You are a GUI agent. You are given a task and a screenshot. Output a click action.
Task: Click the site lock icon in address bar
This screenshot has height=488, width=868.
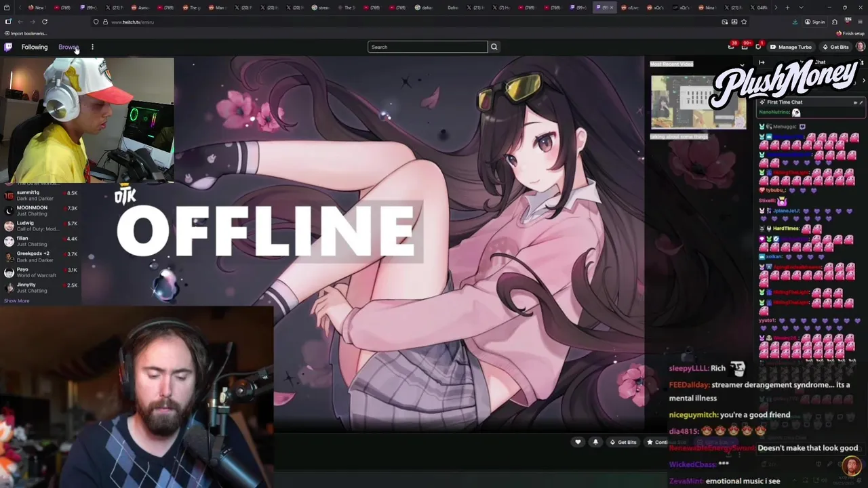[105, 22]
